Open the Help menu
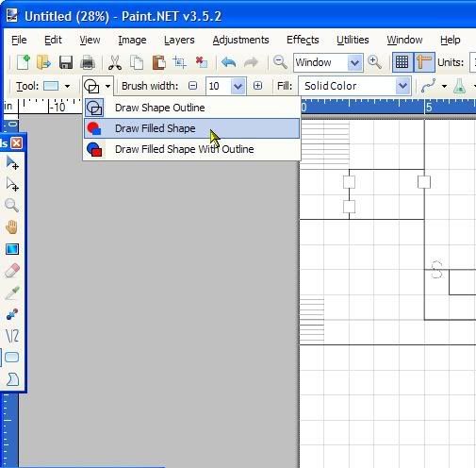 coord(450,40)
